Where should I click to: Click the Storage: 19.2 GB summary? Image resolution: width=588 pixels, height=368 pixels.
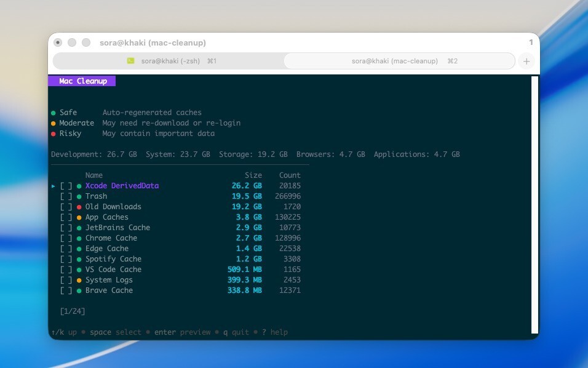tap(253, 154)
